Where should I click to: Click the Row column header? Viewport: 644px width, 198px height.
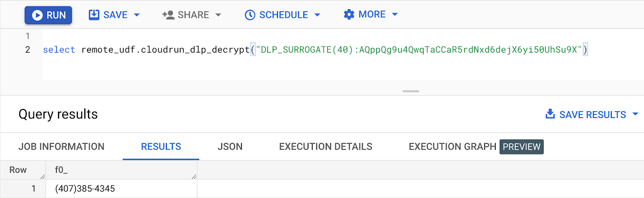pos(23,170)
